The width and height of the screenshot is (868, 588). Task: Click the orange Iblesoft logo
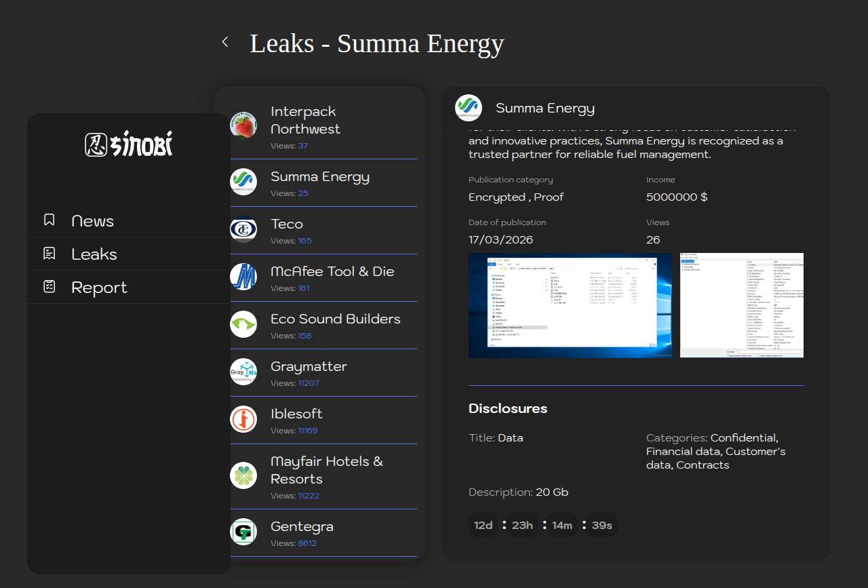243,419
